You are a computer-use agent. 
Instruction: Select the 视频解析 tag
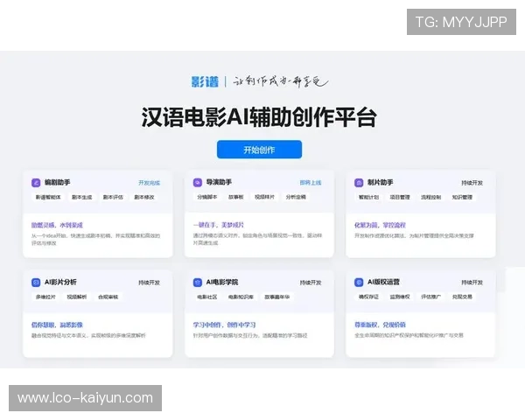pos(77,297)
